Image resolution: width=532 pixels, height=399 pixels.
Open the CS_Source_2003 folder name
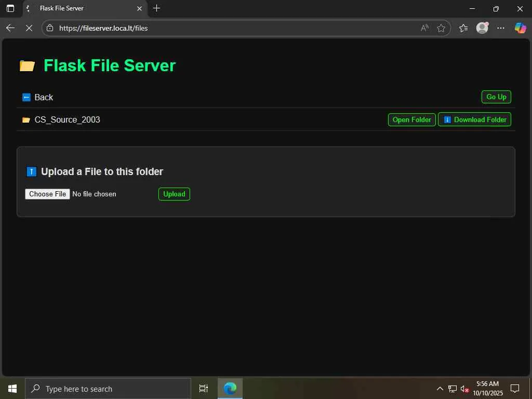point(67,120)
